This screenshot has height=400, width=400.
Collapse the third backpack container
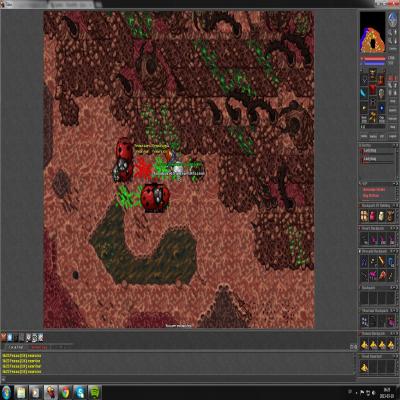[x=394, y=251]
